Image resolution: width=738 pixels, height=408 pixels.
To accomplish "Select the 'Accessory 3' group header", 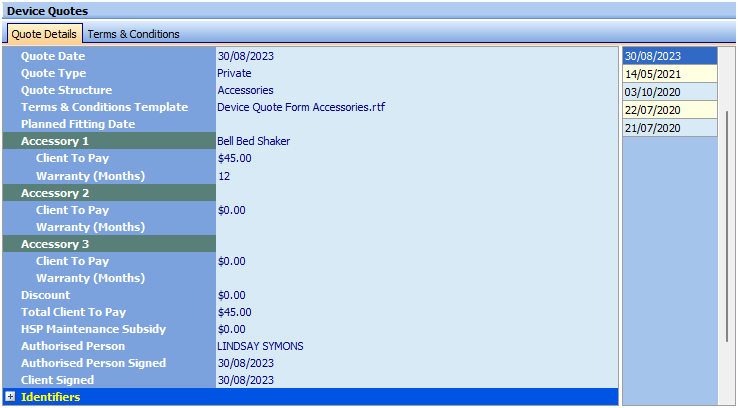I will (109, 244).
